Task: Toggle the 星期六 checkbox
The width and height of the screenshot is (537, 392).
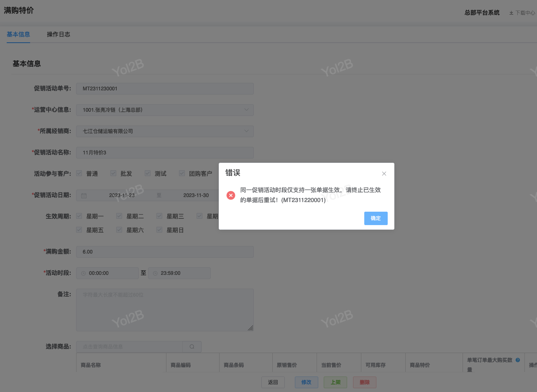Action: pyautogui.click(x=119, y=230)
